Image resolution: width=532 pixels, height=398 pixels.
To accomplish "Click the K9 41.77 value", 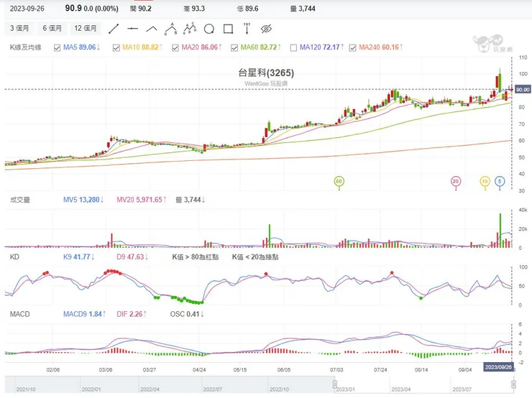I will point(78,257).
